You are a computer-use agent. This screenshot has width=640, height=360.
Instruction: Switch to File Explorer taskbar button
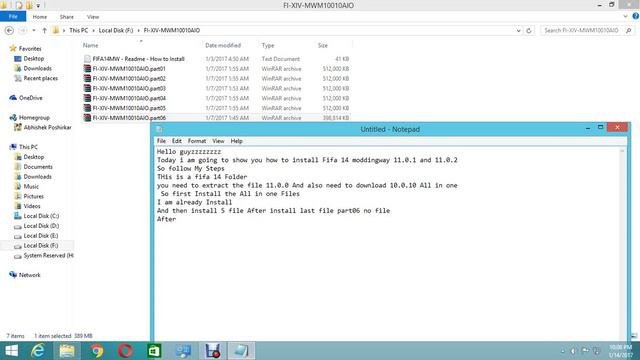67,351
